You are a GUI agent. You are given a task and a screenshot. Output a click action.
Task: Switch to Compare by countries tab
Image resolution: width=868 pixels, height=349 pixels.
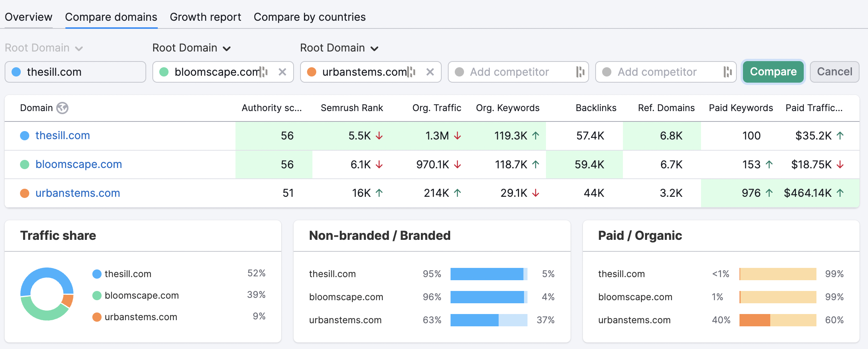309,17
